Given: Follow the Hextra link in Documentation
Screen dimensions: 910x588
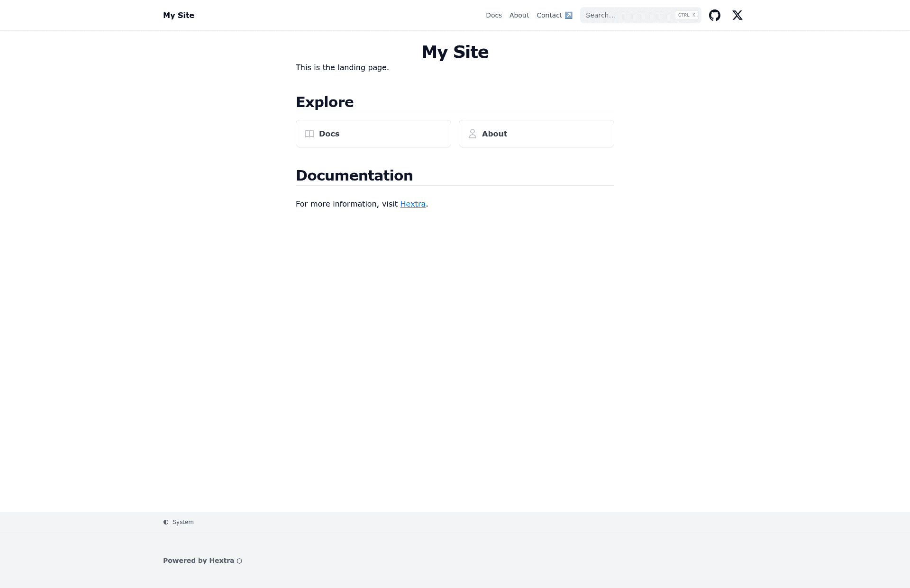Looking at the screenshot, I should click(413, 204).
